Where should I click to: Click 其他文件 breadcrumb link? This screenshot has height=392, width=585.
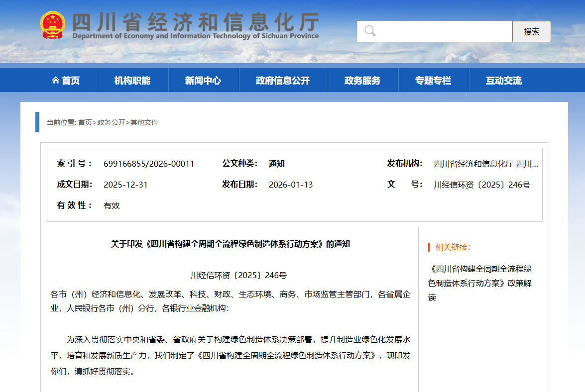(144, 122)
